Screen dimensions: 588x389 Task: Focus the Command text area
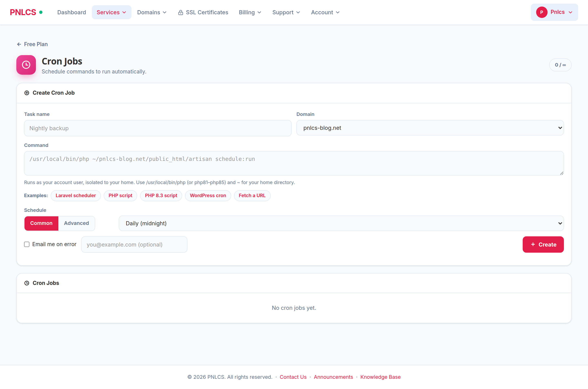point(294,163)
